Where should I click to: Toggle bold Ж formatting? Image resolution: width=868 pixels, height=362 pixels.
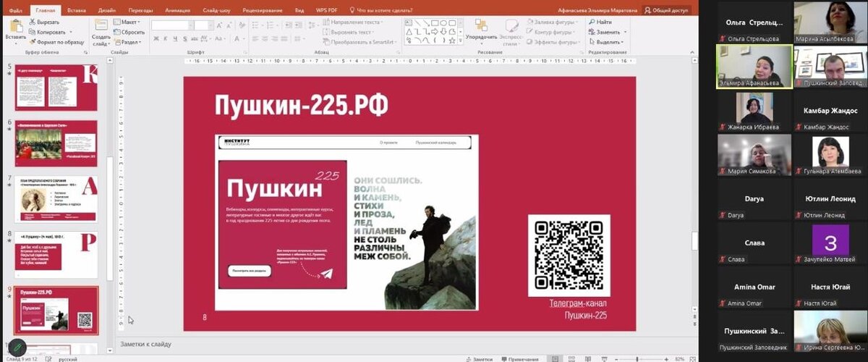[x=156, y=39]
